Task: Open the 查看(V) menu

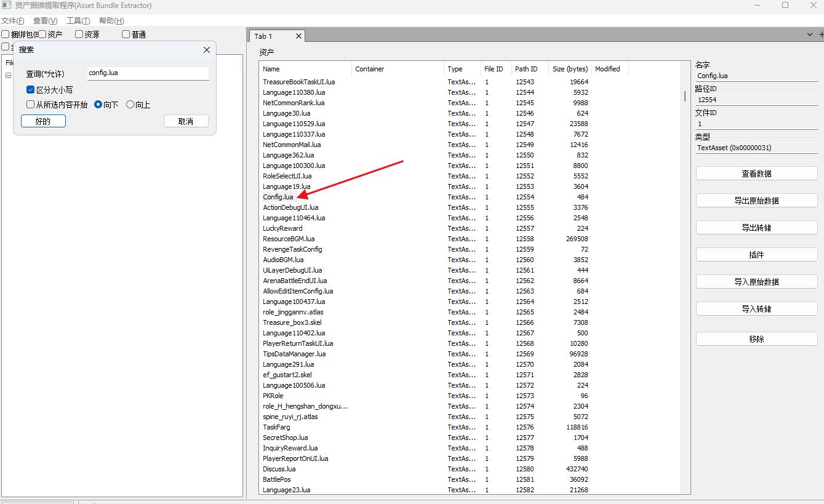Action: pos(45,21)
